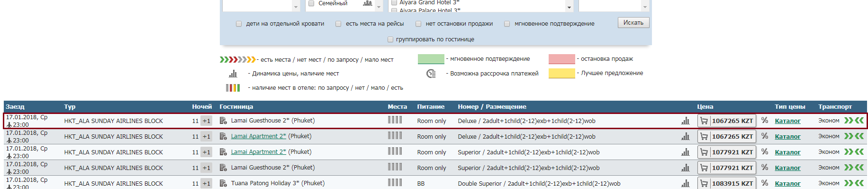Sort by Цена column header

705,107
